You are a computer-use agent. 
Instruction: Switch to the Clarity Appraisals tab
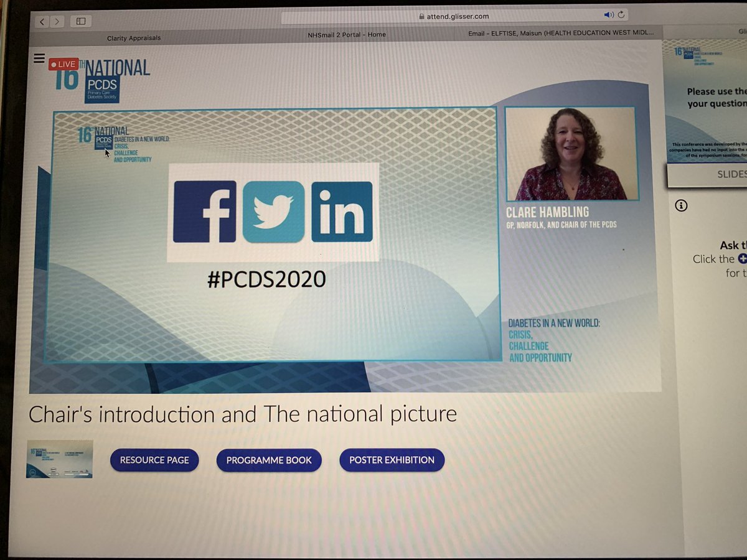pos(134,38)
